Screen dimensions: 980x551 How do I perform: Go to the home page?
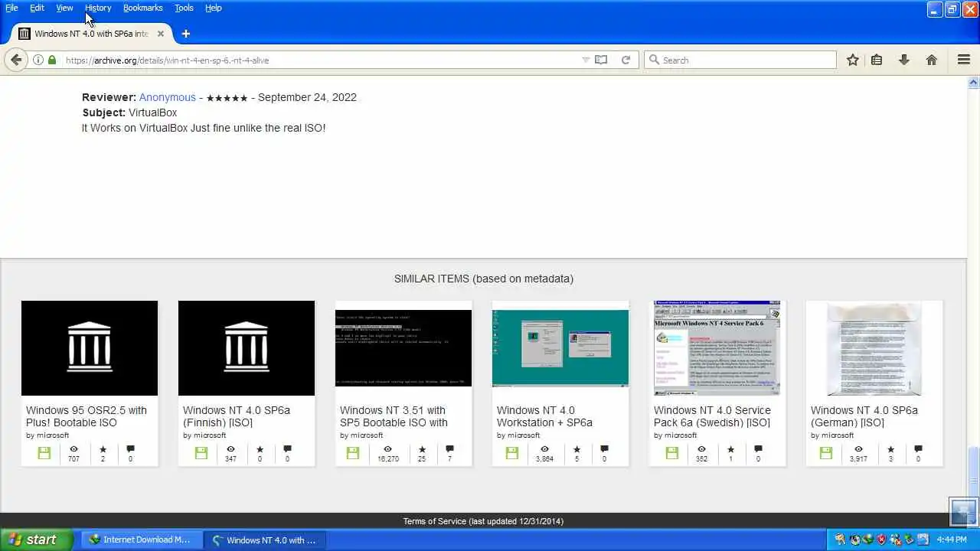point(932,60)
